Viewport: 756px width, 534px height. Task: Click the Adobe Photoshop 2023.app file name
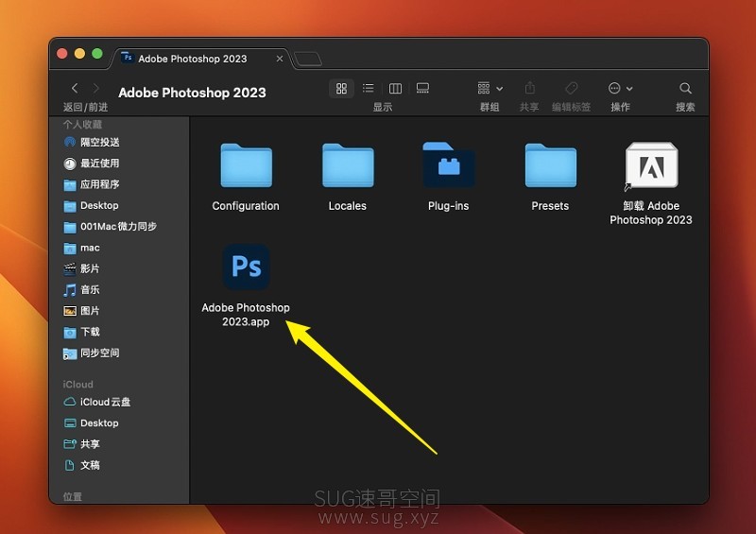(246, 315)
